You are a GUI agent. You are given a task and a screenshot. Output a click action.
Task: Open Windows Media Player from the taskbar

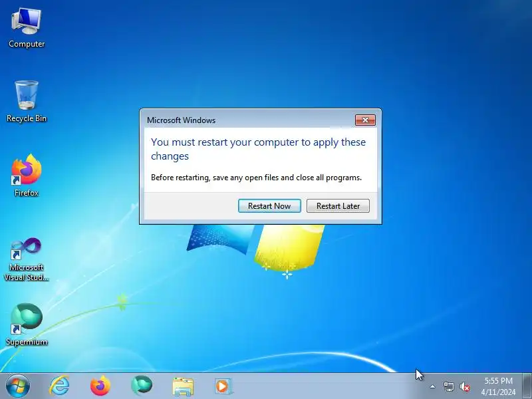click(223, 386)
